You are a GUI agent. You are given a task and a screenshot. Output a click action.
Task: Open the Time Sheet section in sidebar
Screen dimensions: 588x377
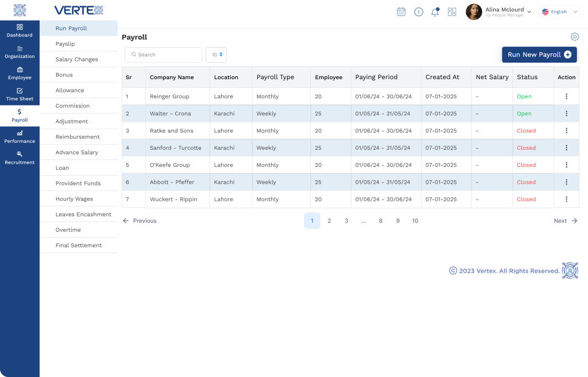tap(20, 95)
